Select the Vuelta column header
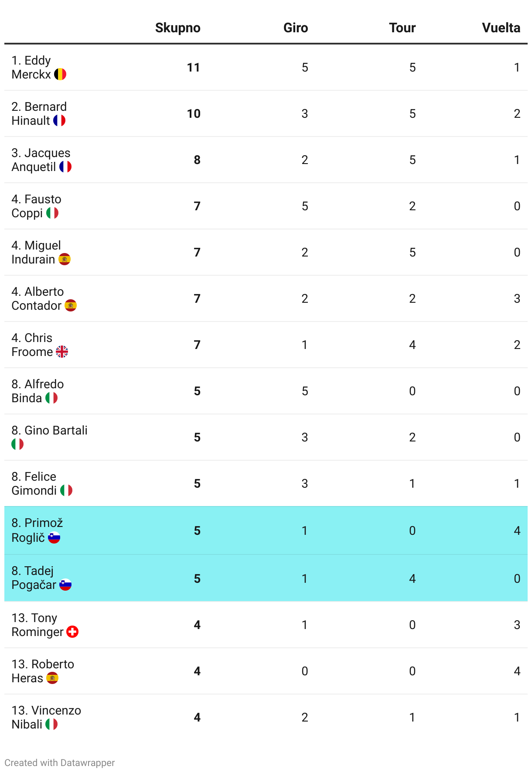 click(501, 28)
